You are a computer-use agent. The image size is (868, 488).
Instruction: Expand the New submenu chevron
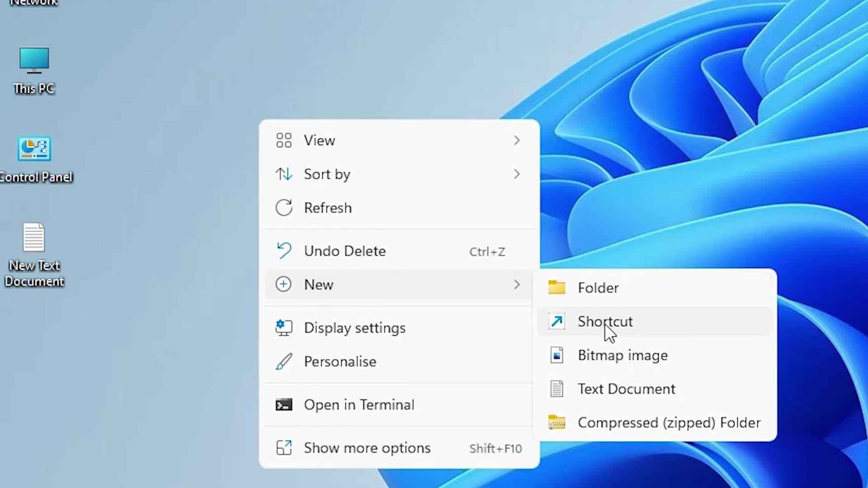coord(517,285)
